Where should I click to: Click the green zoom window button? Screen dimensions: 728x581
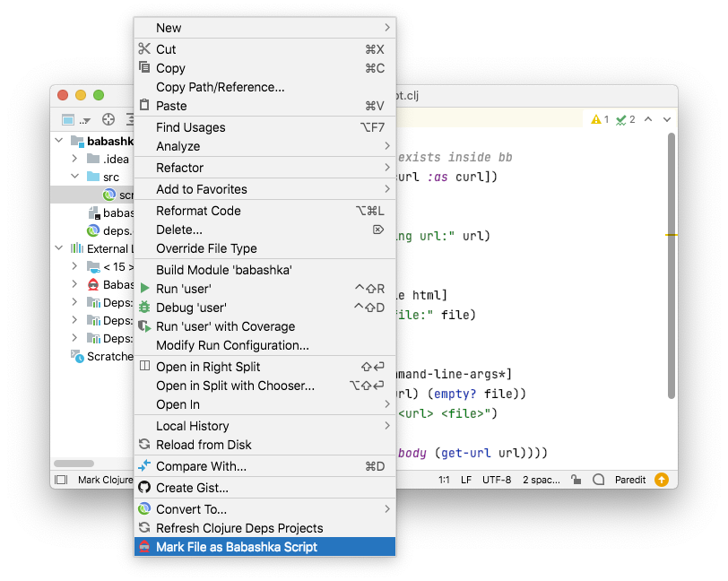[x=99, y=95]
